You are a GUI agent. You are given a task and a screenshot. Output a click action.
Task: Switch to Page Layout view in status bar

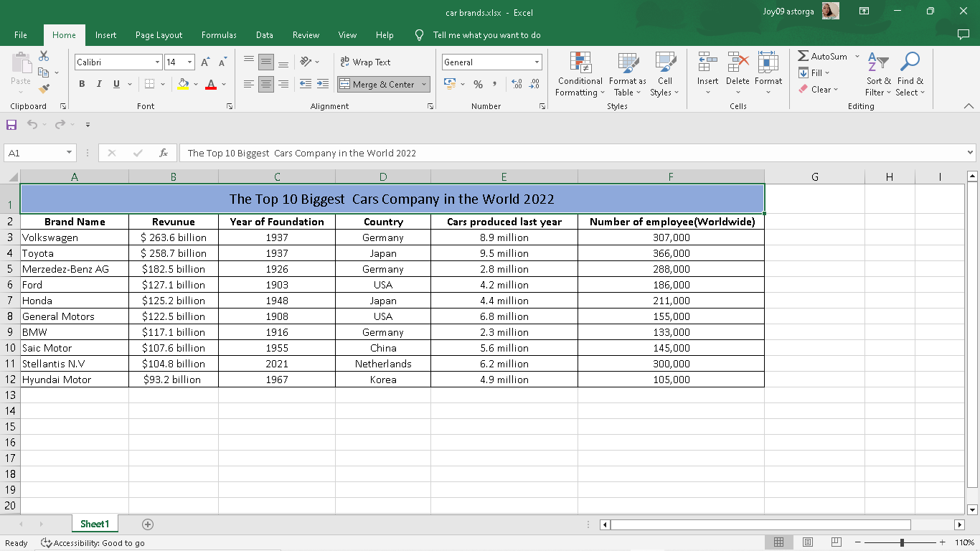point(807,542)
